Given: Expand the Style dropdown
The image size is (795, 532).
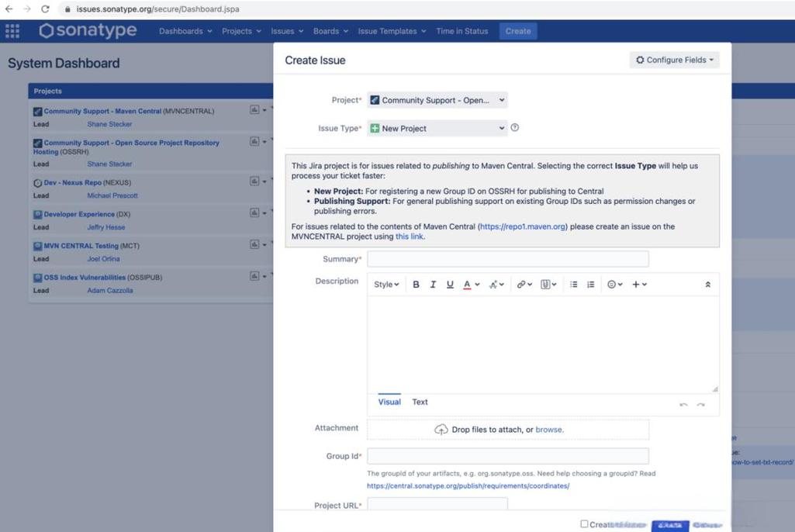Looking at the screenshot, I should click(x=386, y=285).
